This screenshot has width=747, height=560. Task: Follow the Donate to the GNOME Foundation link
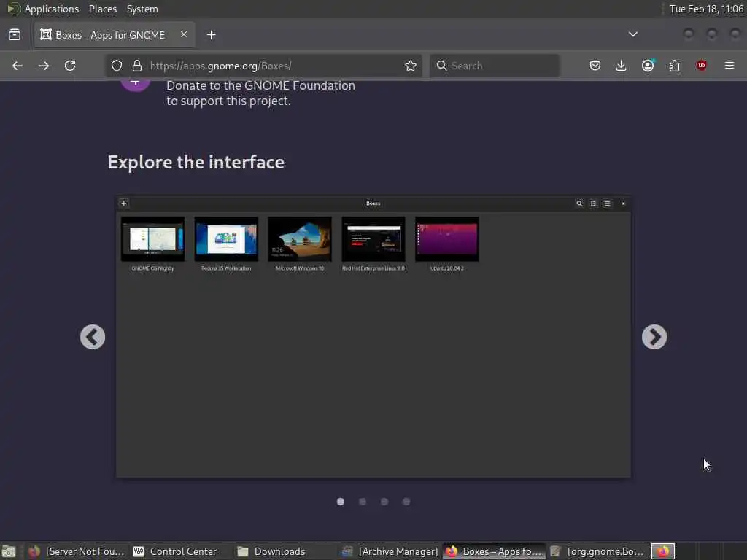click(x=260, y=93)
